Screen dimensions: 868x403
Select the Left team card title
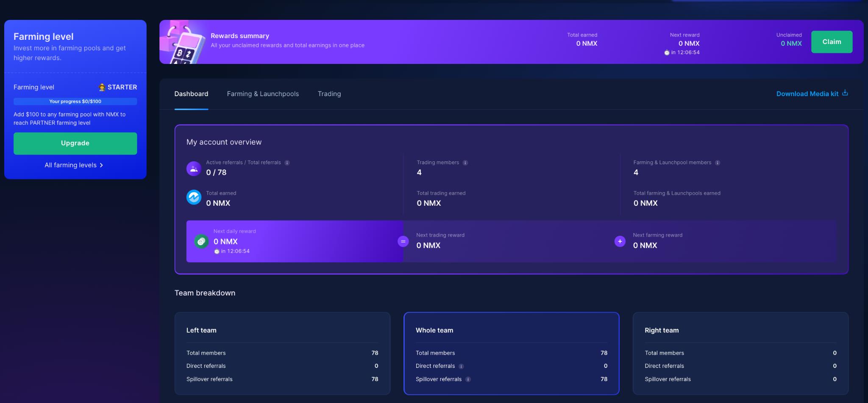[x=201, y=330]
